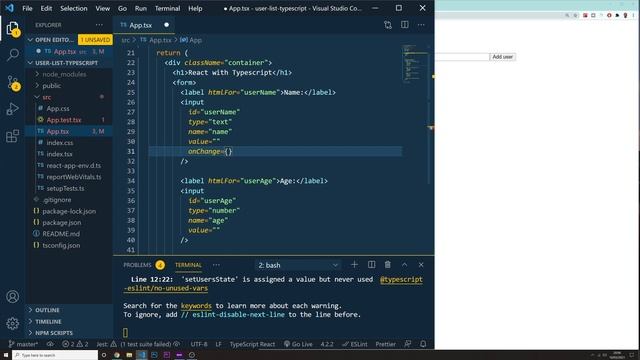The image size is (640, 360).
Task: Click the App breadcrumb symbol
Action: [x=191, y=40]
